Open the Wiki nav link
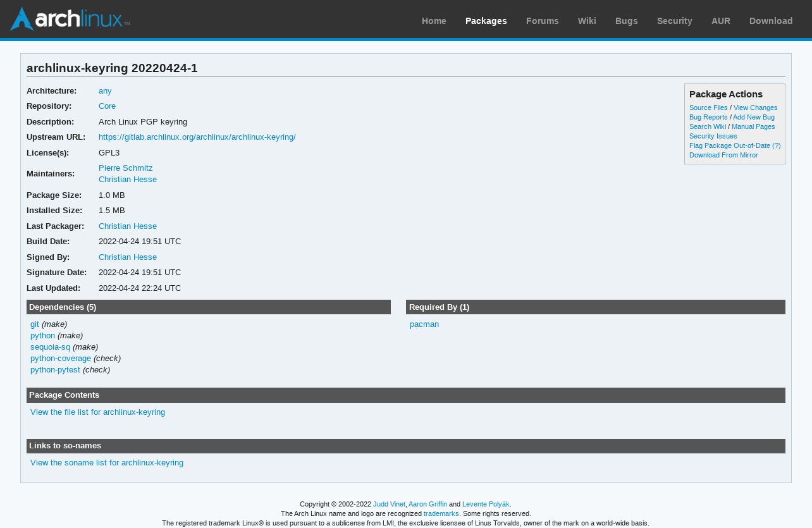 [587, 21]
